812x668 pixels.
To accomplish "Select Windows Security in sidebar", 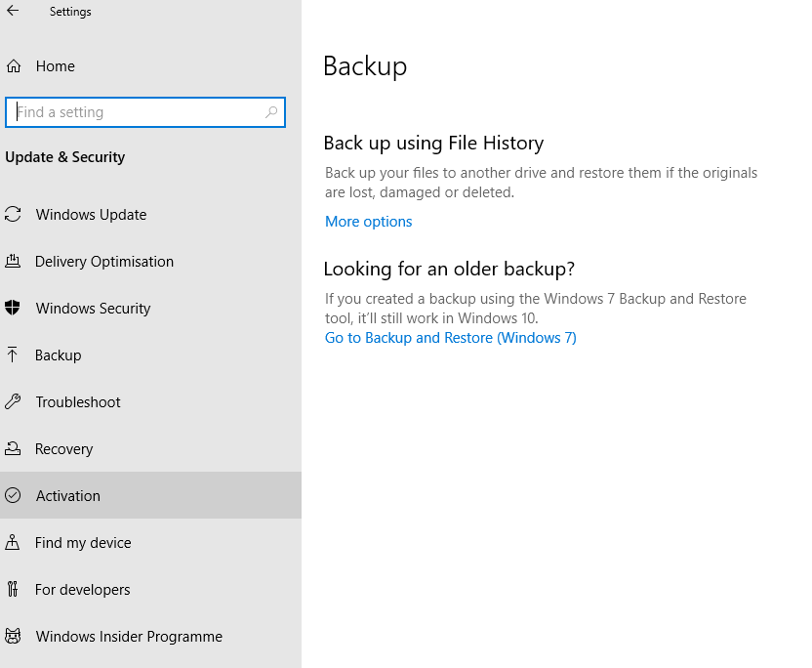I will (150, 309).
